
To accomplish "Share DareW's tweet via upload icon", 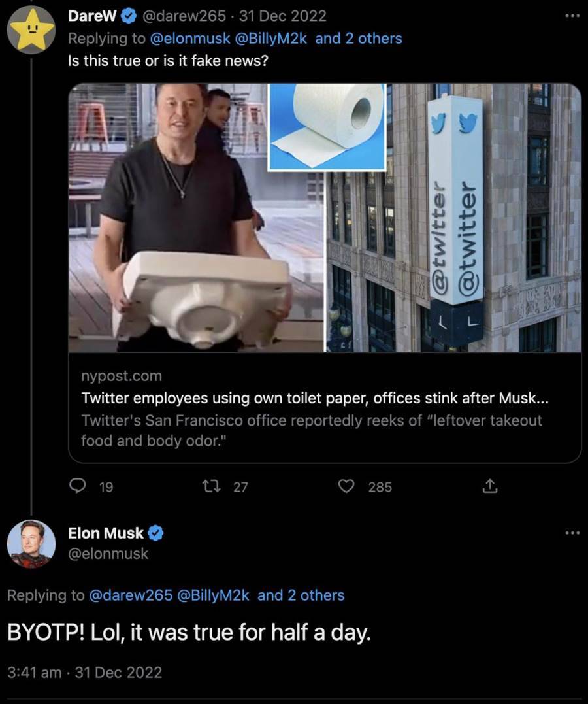I will point(489,486).
